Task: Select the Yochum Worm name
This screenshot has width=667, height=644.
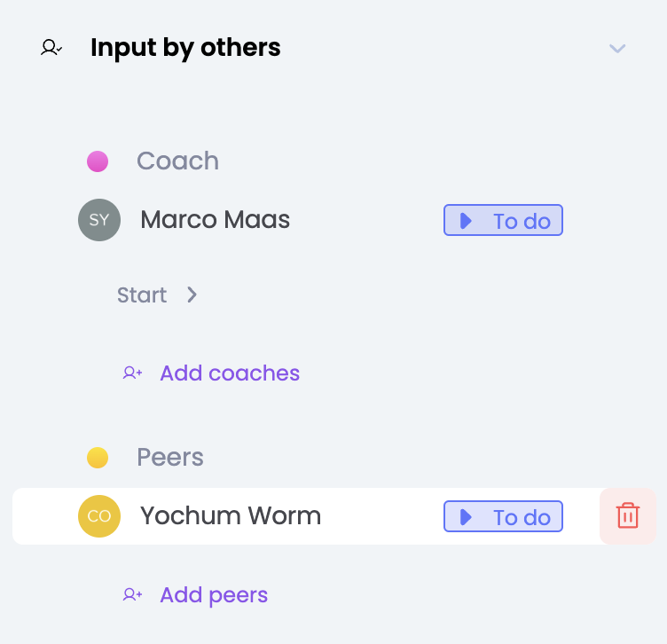Action: click(x=231, y=516)
